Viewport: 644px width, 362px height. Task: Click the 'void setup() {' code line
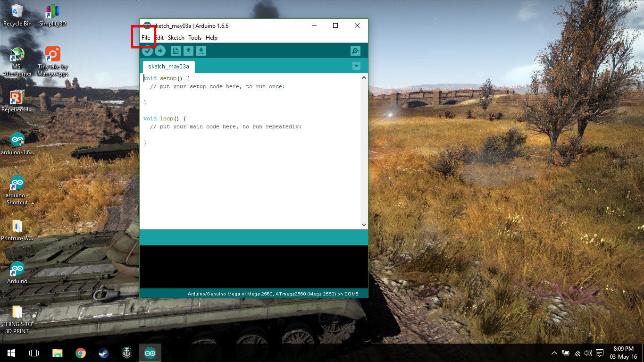click(x=166, y=78)
